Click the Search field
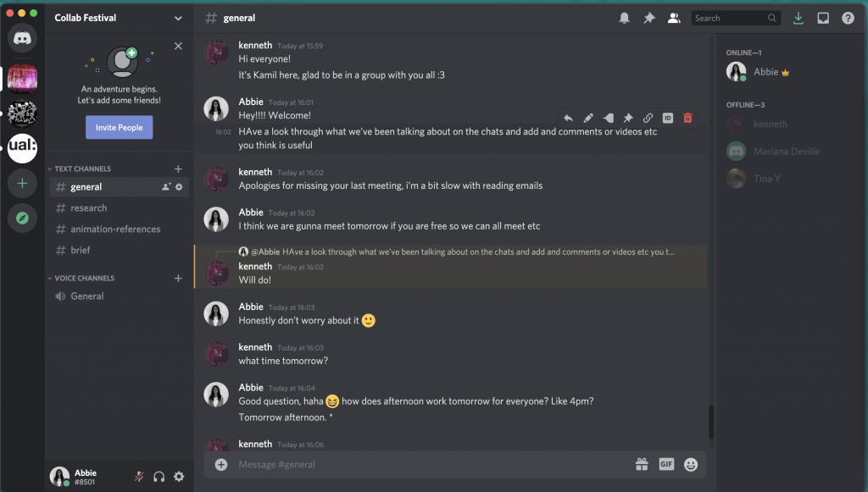 click(x=729, y=18)
